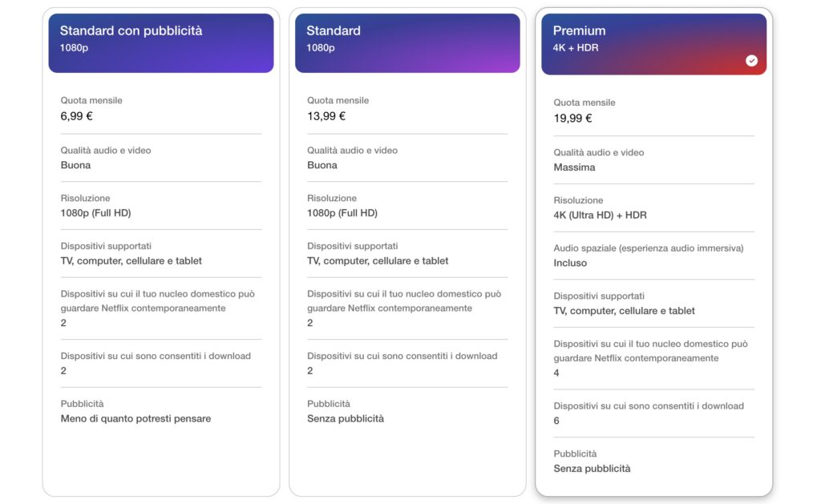Click the Premium simultaneous devices value 4
The image size is (821, 504).
556,373
